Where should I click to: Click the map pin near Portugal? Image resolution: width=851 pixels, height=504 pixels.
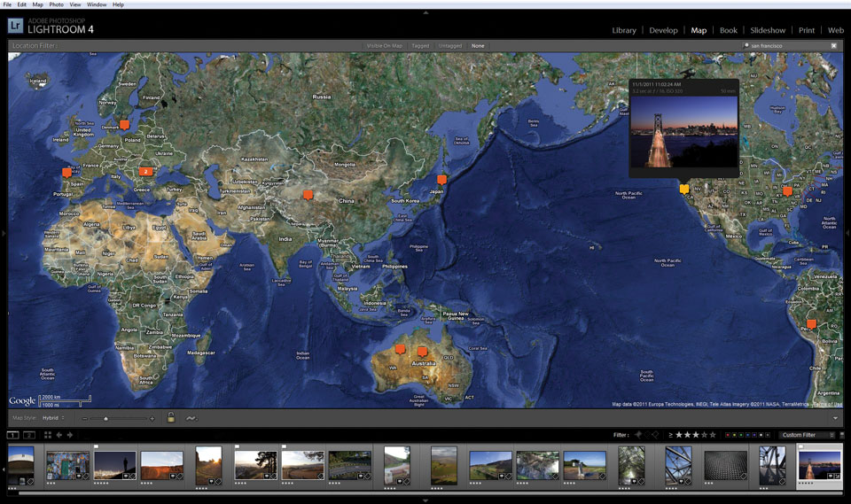coord(66,173)
